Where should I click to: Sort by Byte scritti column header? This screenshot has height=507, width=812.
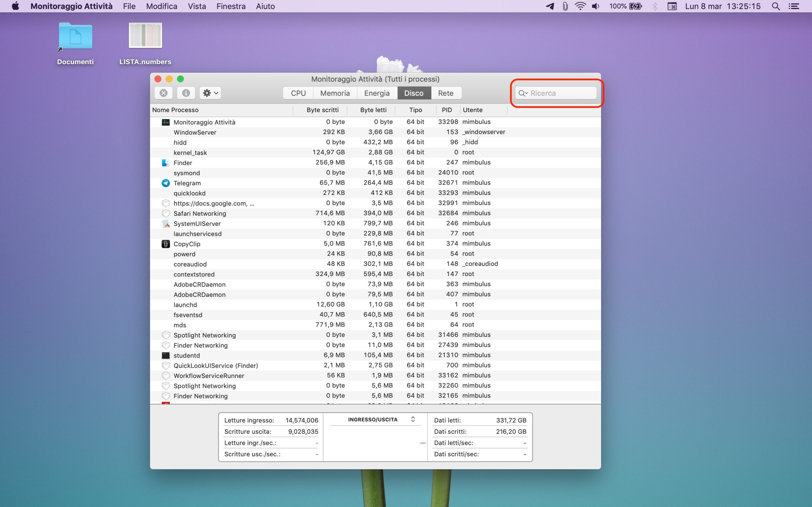(x=322, y=110)
